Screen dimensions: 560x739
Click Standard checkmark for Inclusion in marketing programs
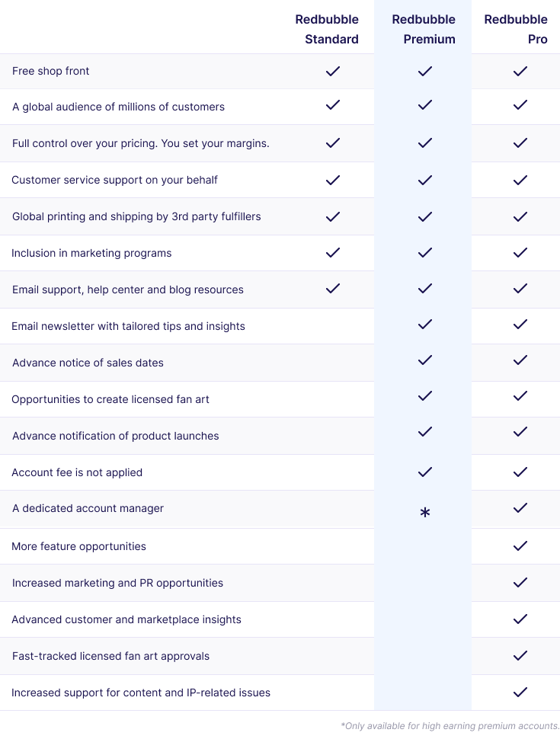pyautogui.click(x=333, y=253)
